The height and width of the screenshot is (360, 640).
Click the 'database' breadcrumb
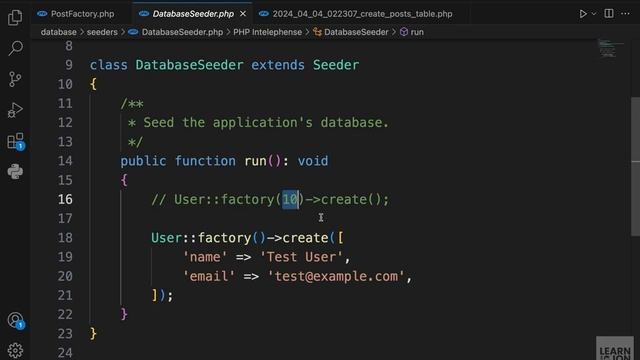click(x=58, y=32)
